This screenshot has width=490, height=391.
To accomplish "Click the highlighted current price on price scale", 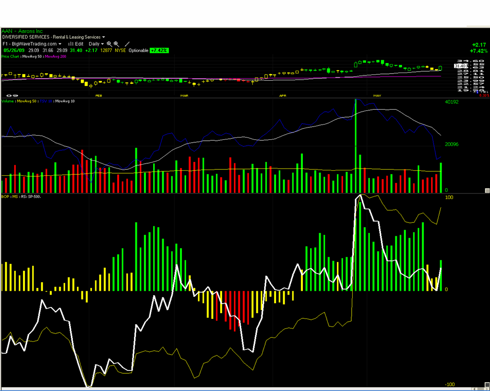I will 460,66.
